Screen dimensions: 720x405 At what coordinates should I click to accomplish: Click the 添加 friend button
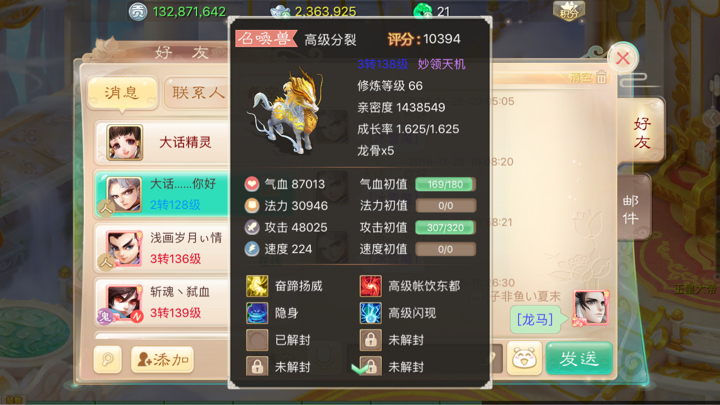tap(163, 359)
